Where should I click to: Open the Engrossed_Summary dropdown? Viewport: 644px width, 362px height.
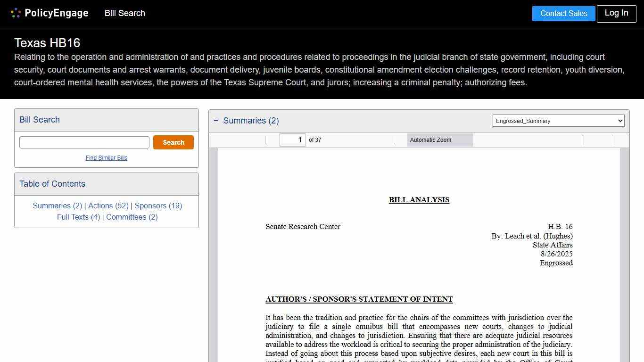pos(558,121)
